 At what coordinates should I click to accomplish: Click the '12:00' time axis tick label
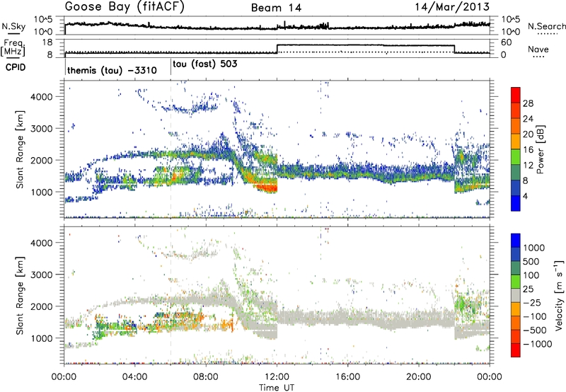tap(277, 377)
